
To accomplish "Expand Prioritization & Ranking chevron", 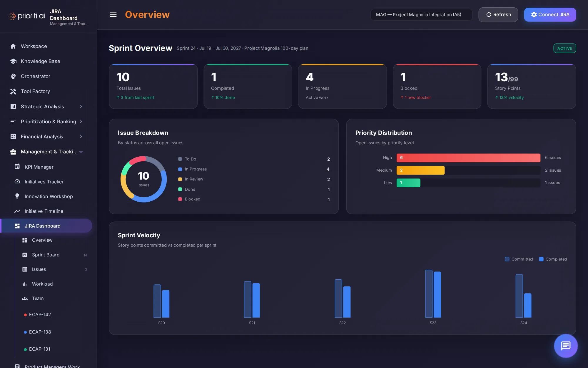I will pos(81,122).
